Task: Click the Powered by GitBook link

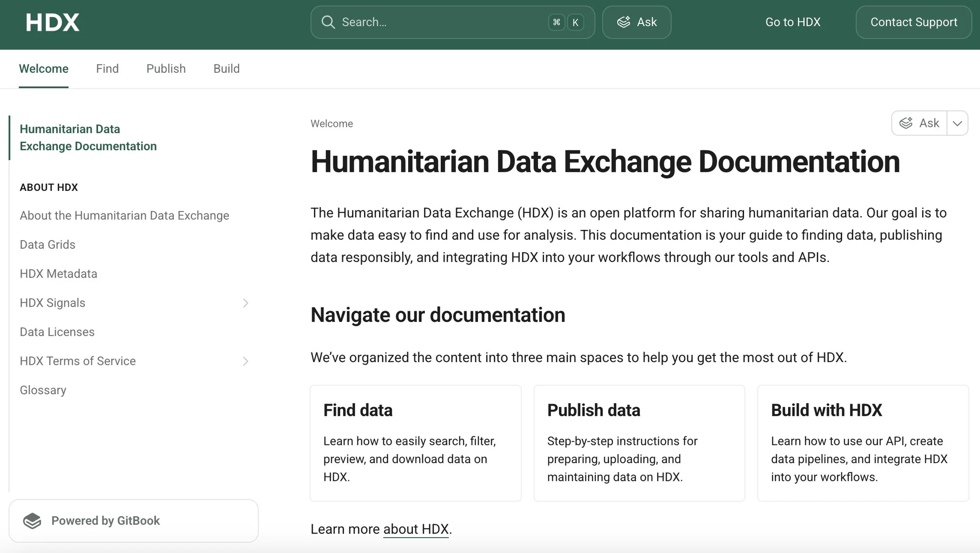Action: tap(134, 520)
